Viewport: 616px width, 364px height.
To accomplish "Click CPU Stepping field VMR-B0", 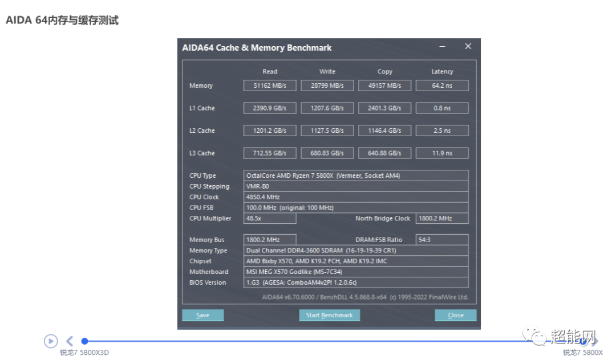I will pyautogui.click(x=356, y=186).
